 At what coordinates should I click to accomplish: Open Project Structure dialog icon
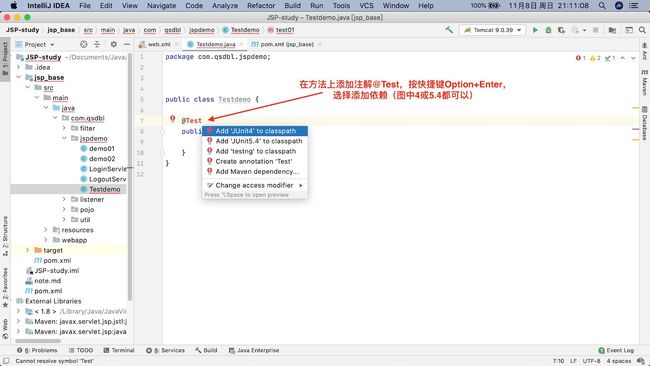(612, 30)
